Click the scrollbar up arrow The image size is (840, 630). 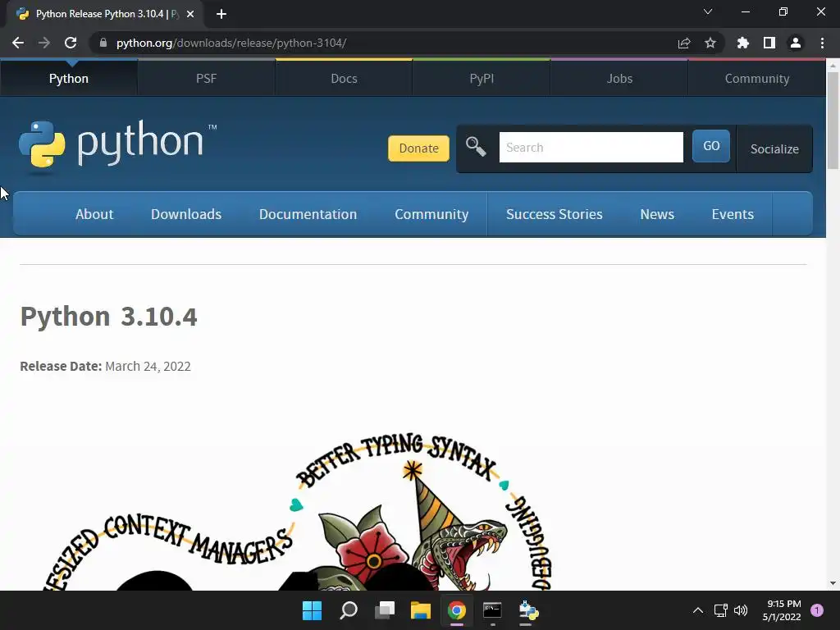coord(833,66)
